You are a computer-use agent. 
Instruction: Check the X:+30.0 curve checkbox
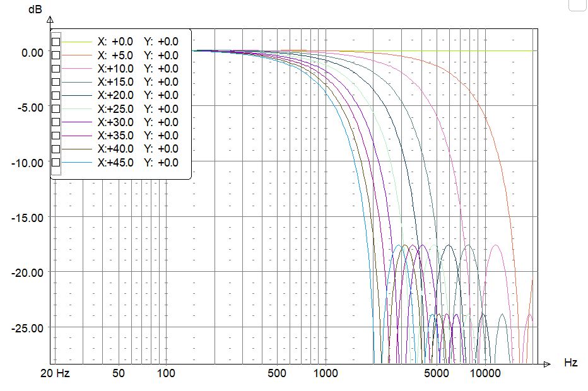(56, 122)
